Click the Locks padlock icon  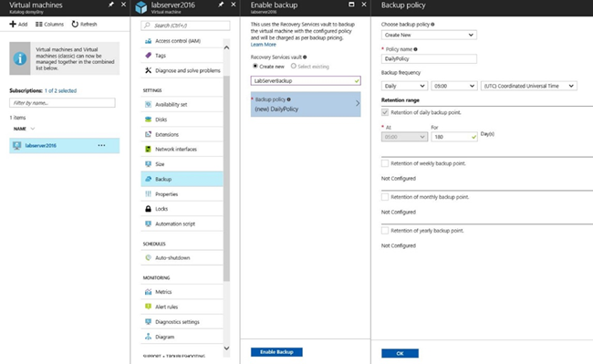(x=148, y=209)
